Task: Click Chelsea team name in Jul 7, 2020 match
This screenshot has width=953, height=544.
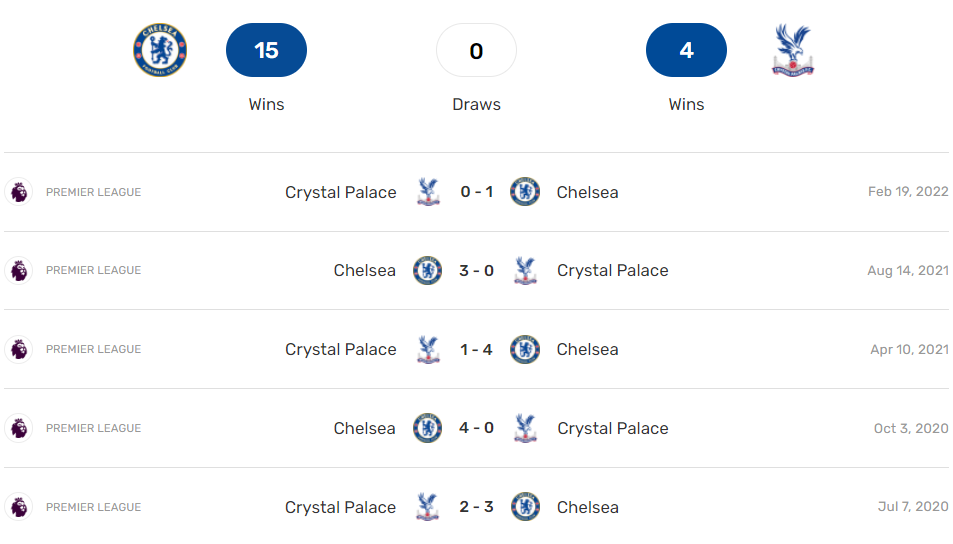Action: [x=587, y=507]
